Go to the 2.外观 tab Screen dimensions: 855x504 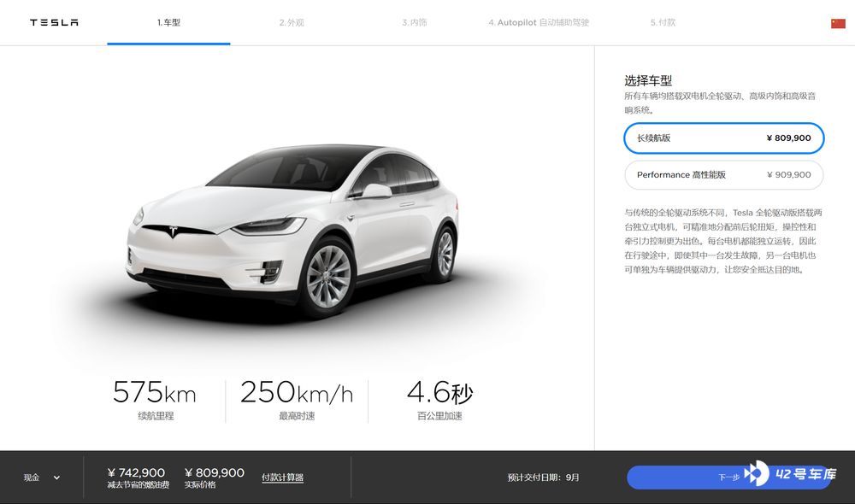(x=292, y=22)
